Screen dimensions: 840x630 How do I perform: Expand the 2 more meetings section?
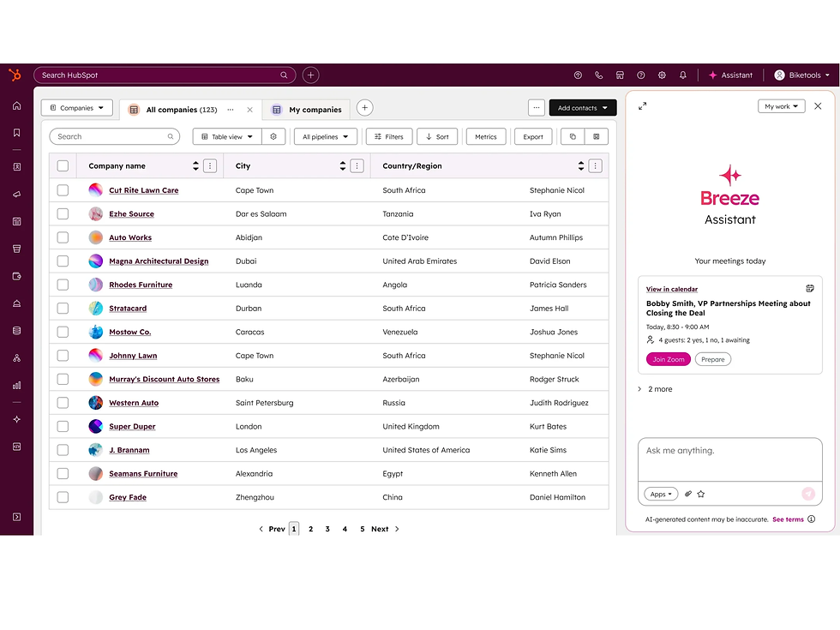click(655, 389)
